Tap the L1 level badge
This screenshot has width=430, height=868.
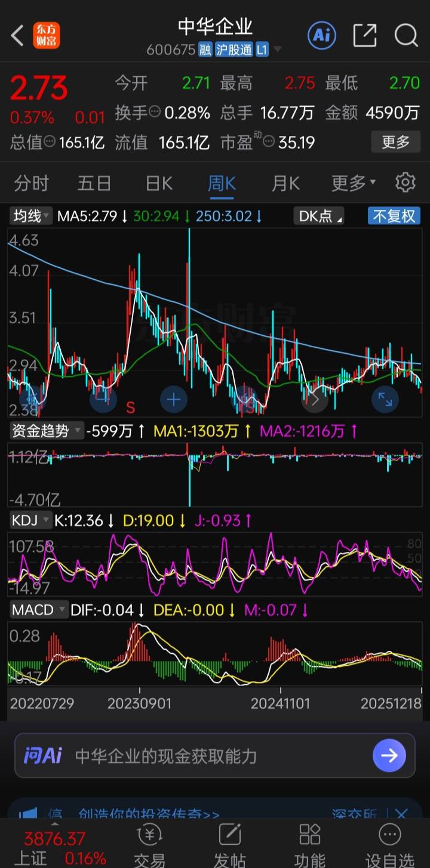pyautogui.click(x=262, y=50)
